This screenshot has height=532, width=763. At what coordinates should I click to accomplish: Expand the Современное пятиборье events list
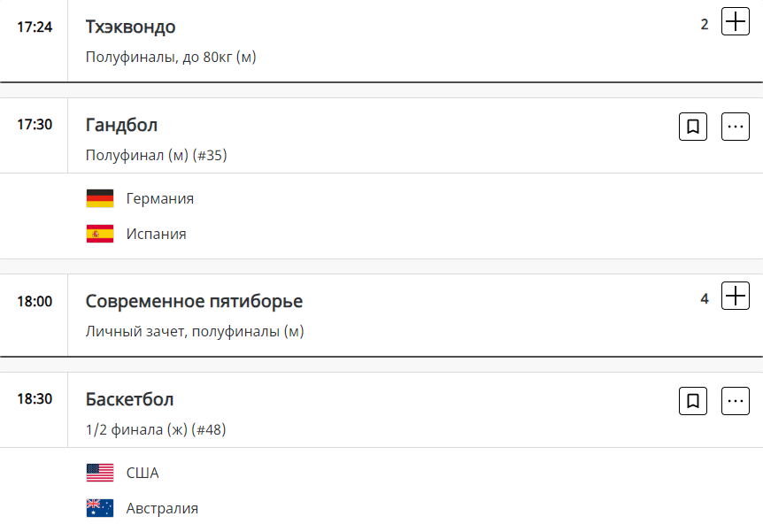click(736, 296)
